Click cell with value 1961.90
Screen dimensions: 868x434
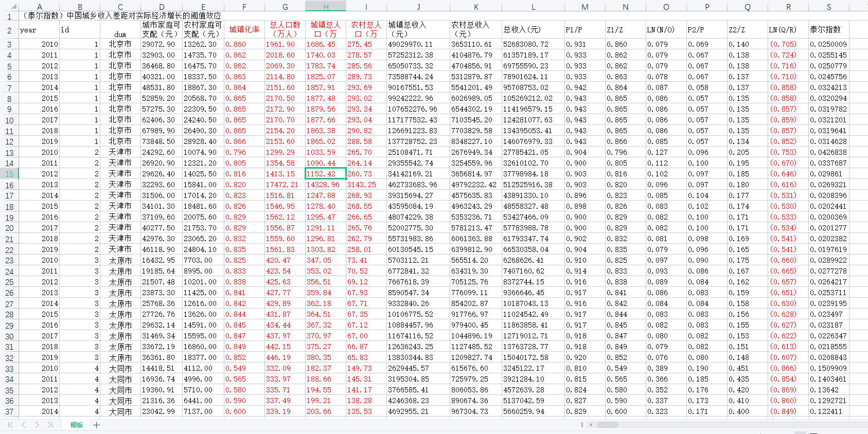pyautogui.click(x=285, y=44)
